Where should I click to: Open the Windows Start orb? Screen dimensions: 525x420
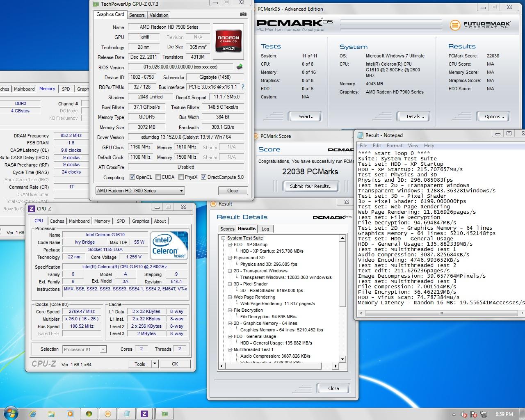[11, 413]
